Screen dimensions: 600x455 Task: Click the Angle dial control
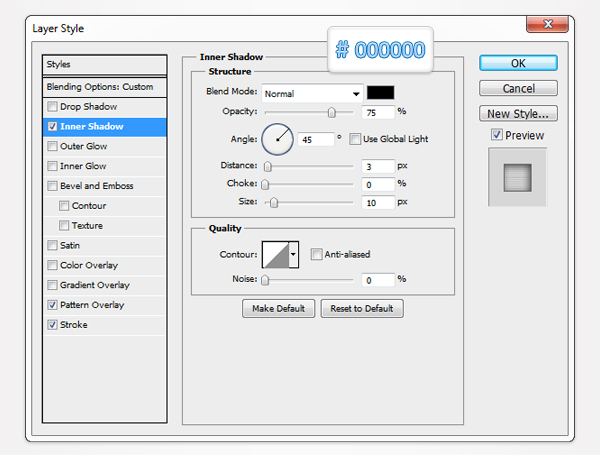pyautogui.click(x=277, y=139)
